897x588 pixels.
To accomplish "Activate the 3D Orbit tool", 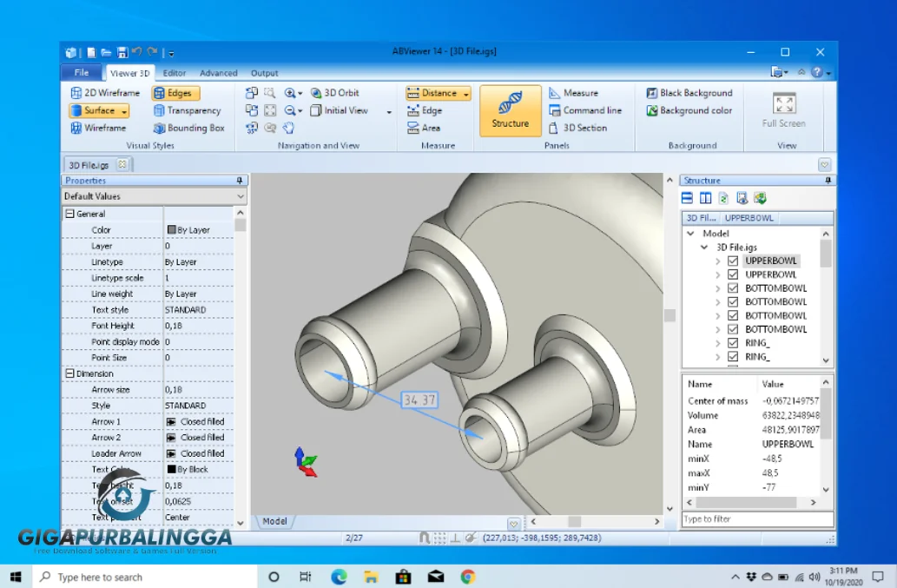I will pos(338,93).
